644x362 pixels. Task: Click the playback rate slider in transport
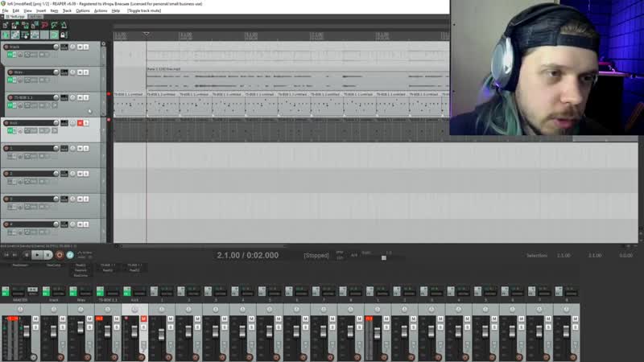384,257
